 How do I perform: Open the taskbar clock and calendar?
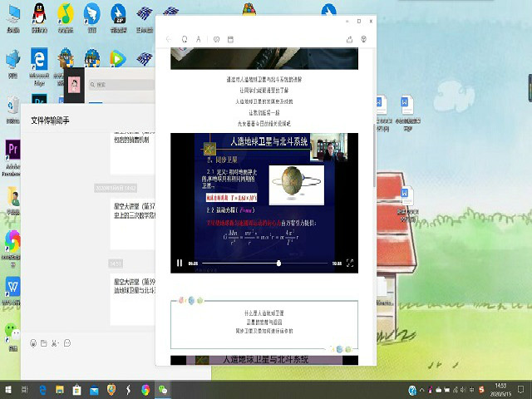(x=500, y=390)
